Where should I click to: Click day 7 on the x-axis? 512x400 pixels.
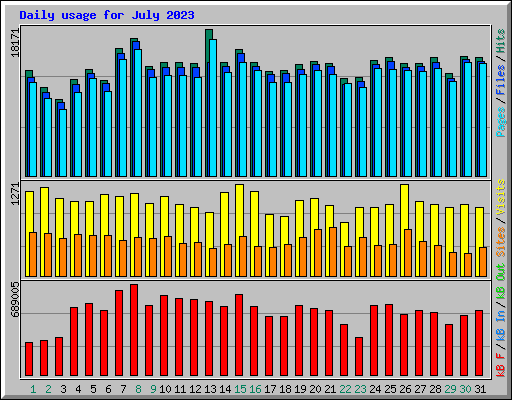click(123, 389)
